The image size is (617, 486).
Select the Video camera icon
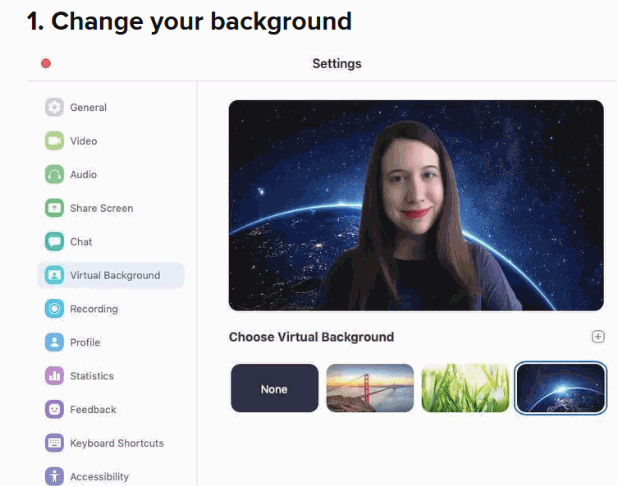(54, 141)
